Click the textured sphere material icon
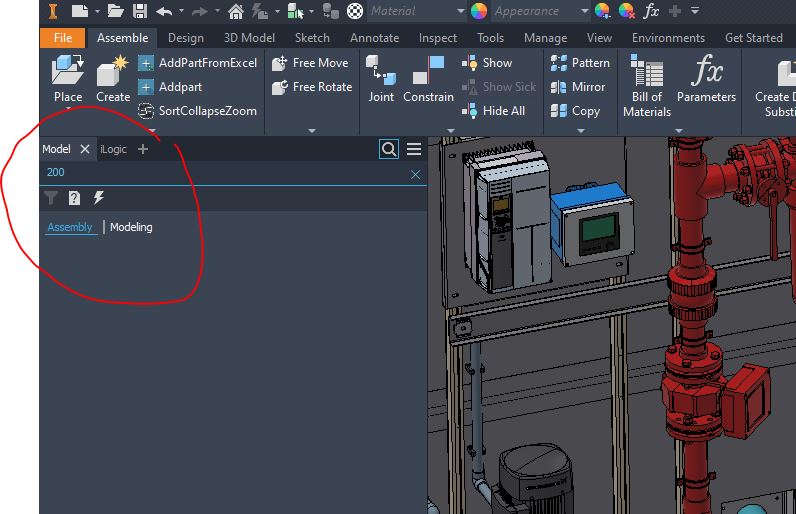The image size is (796, 514). (x=355, y=11)
